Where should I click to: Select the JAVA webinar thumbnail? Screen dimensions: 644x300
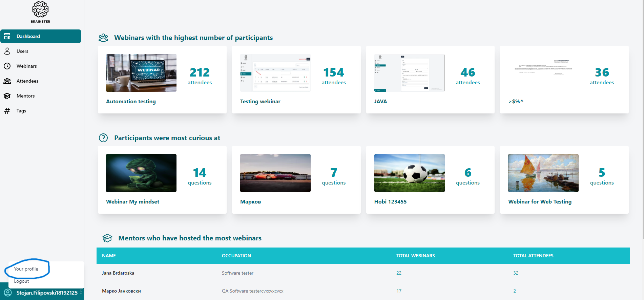click(x=409, y=73)
